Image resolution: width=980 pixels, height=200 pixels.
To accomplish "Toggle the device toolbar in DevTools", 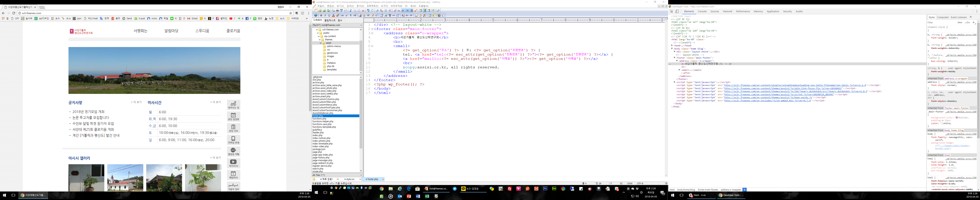I will [x=677, y=11].
